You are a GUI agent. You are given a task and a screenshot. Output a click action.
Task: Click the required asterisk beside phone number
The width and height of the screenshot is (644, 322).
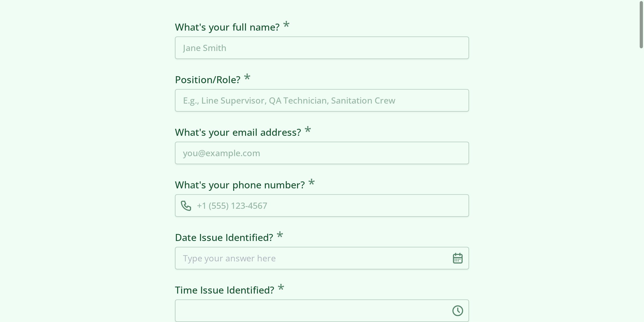click(312, 183)
